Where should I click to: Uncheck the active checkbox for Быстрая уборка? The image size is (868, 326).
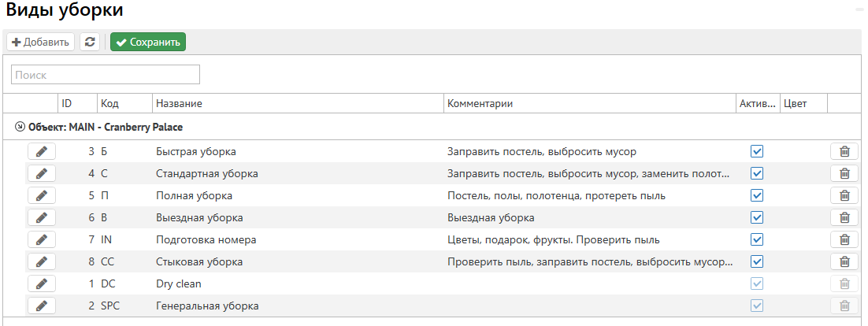pyautogui.click(x=757, y=151)
